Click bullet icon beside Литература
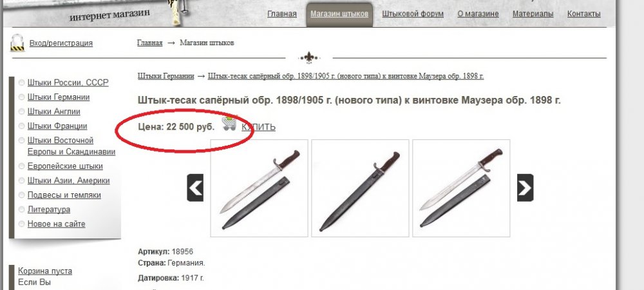The width and height of the screenshot is (644, 290). tap(21, 209)
